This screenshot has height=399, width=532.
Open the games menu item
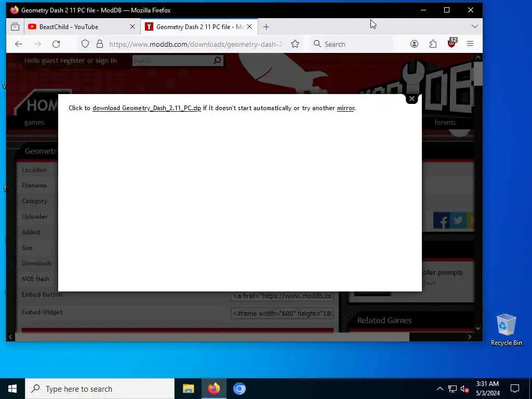click(x=34, y=123)
